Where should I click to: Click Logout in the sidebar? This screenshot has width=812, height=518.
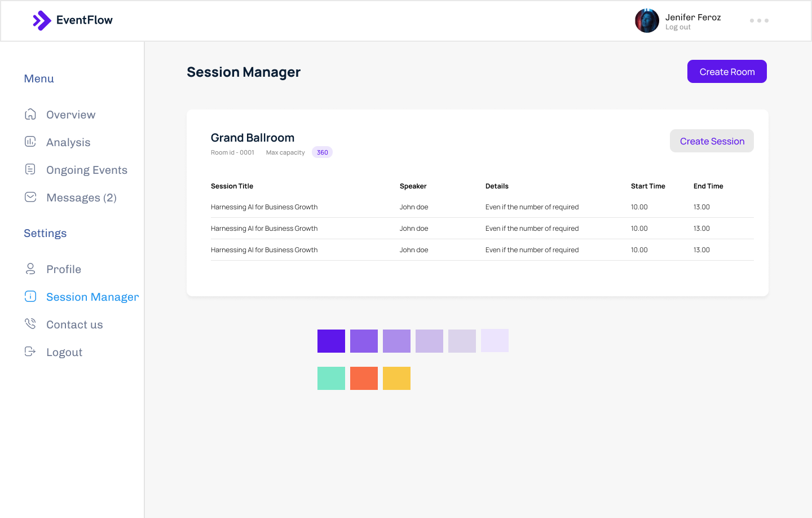[x=64, y=352]
